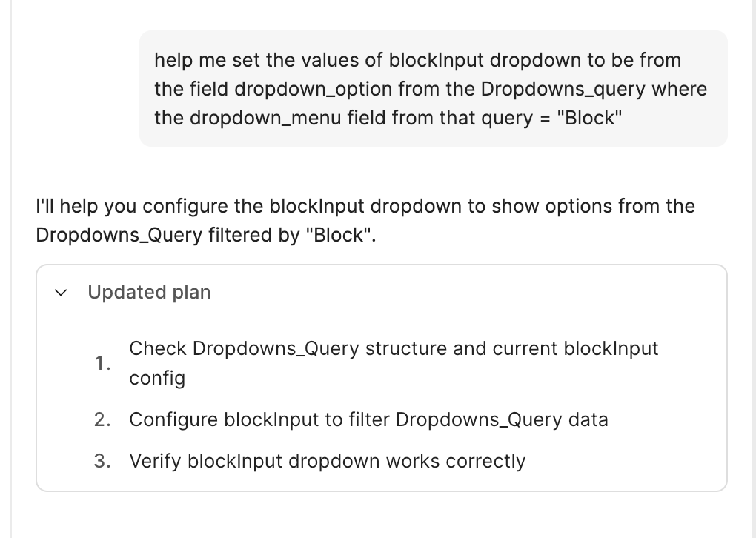Click the user message bubble starting "help me set"
756x538 pixels.
(433, 89)
